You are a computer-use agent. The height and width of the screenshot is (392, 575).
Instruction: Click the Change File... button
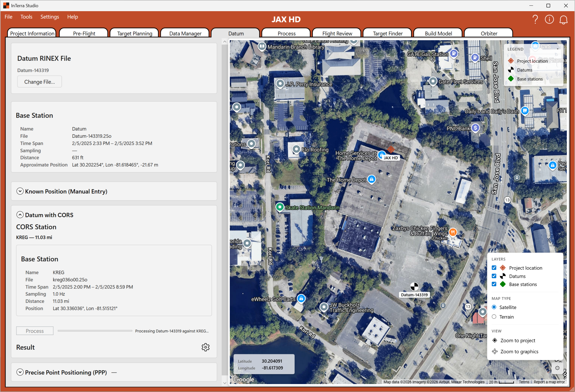coord(39,82)
